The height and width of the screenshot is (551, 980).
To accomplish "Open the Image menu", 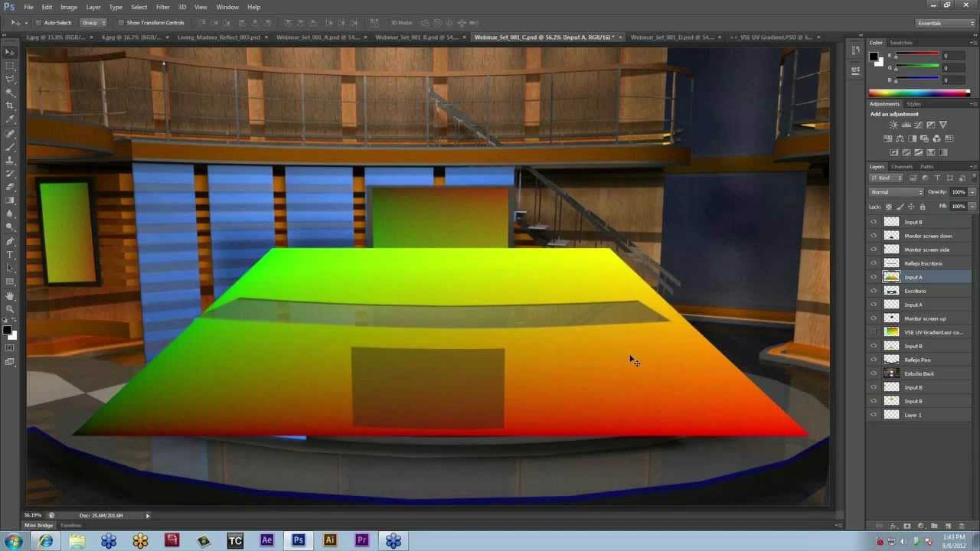I will tap(69, 7).
